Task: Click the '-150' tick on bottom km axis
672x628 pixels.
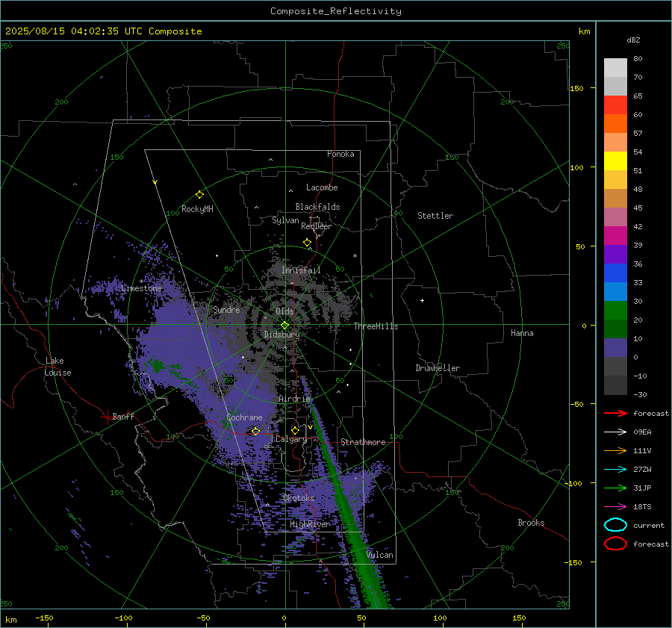Action: (x=44, y=618)
